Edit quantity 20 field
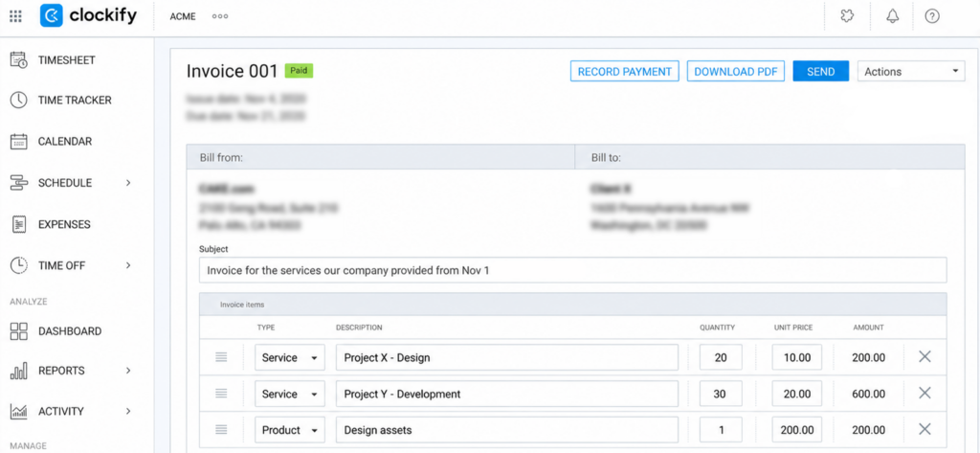 coord(721,357)
